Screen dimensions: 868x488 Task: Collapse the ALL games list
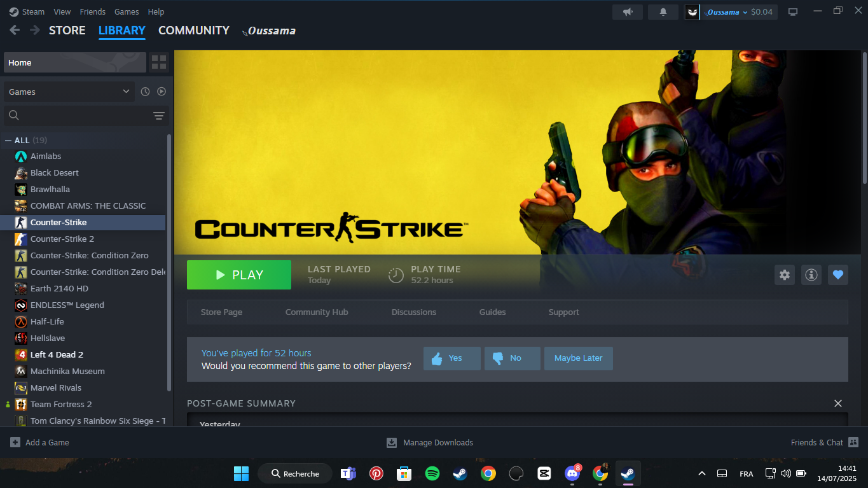pyautogui.click(x=8, y=140)
